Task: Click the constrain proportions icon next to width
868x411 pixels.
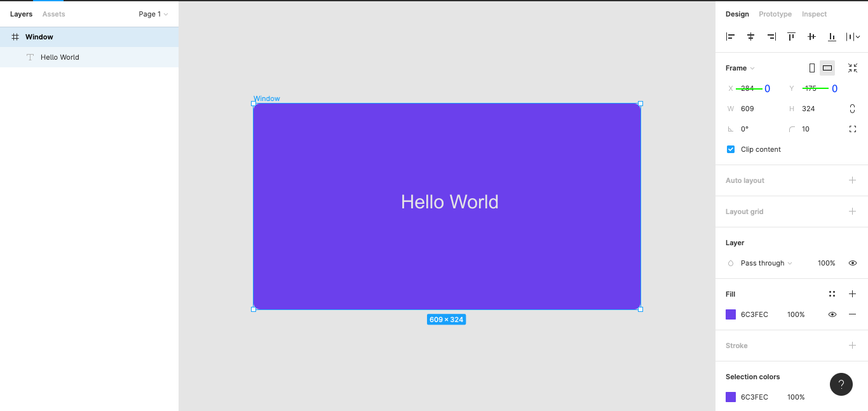Action: pos(852,109)
